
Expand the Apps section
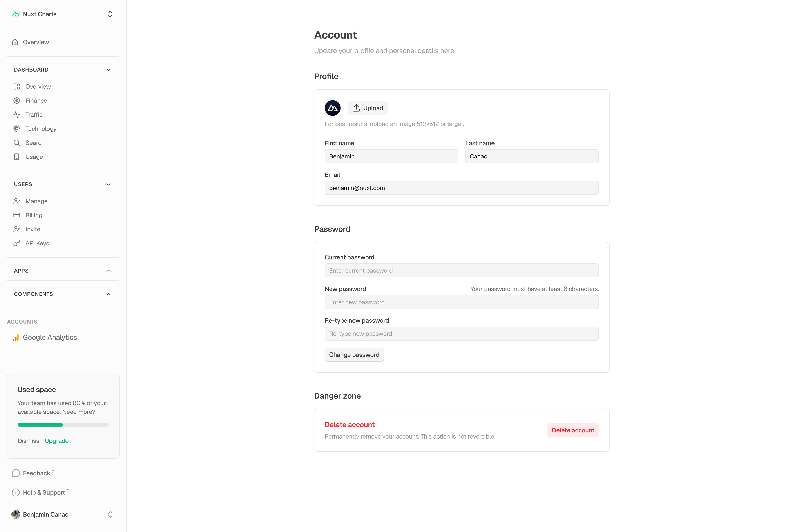[109, 271]
